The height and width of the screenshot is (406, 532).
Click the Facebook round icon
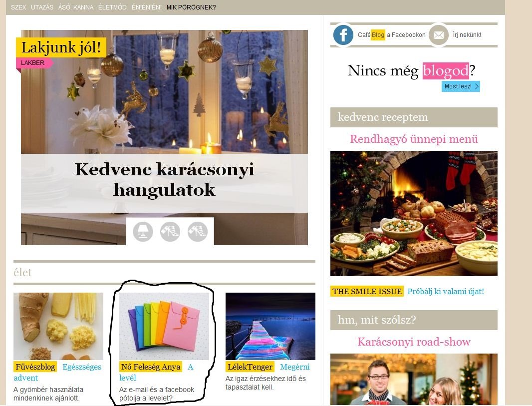(x=343, y=34)
